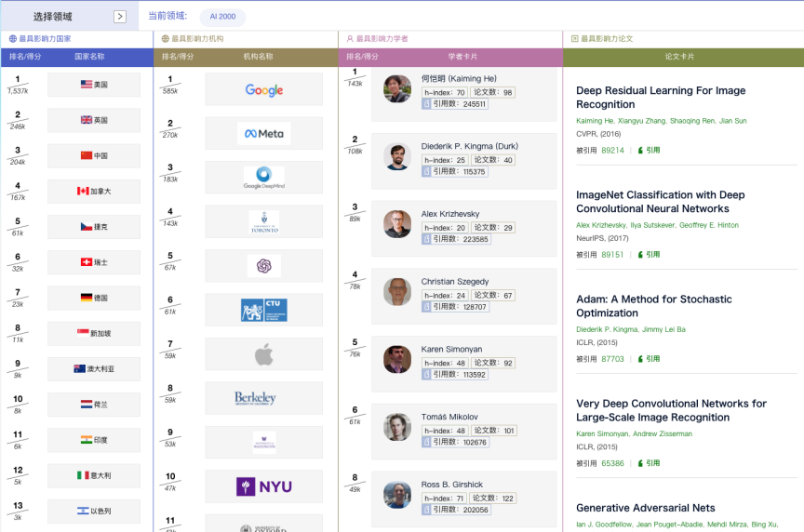The image size is (804, 532).
Task: Click Tomáš Mikolov's profile photo
Action: [x=397, y=427]
